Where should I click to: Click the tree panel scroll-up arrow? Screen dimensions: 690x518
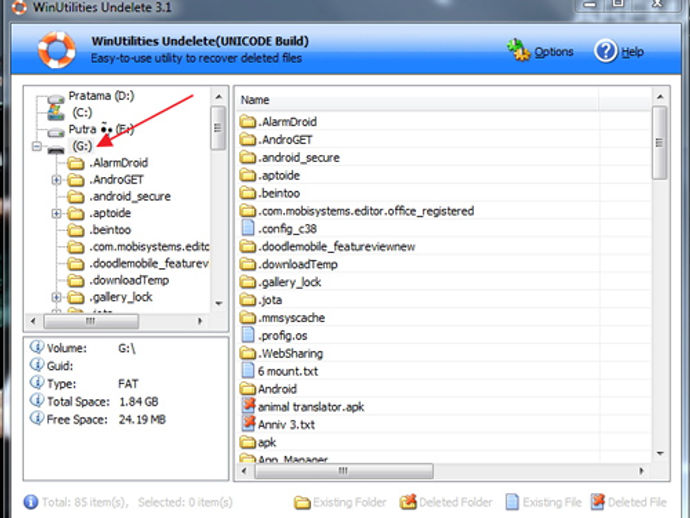219,96
